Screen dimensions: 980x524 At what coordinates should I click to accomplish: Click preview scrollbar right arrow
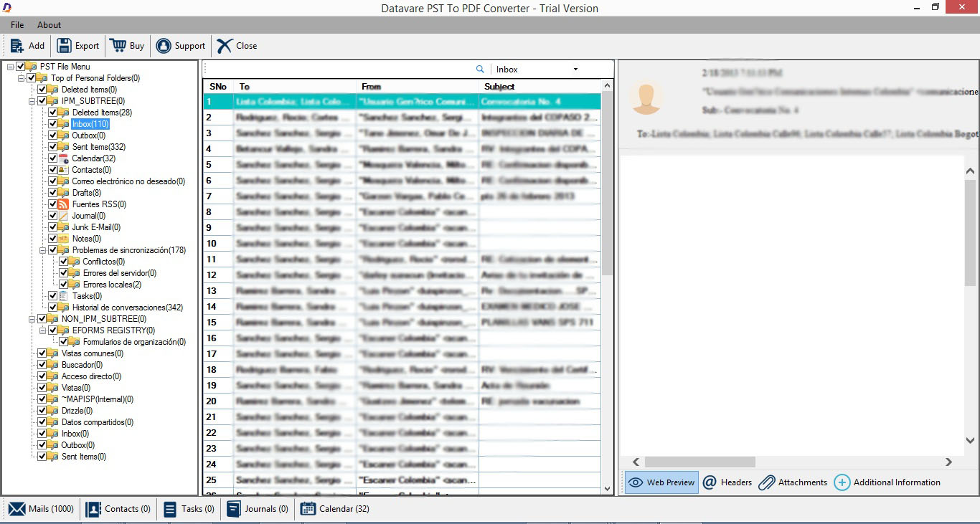click(x=949, y=462)
